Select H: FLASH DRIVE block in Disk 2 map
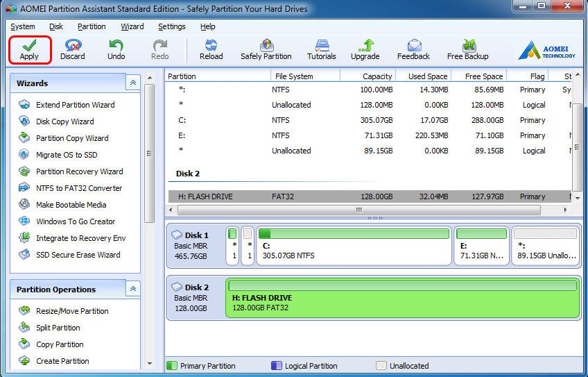This screenshot has width=588, height=377. (x=402, y=298)
